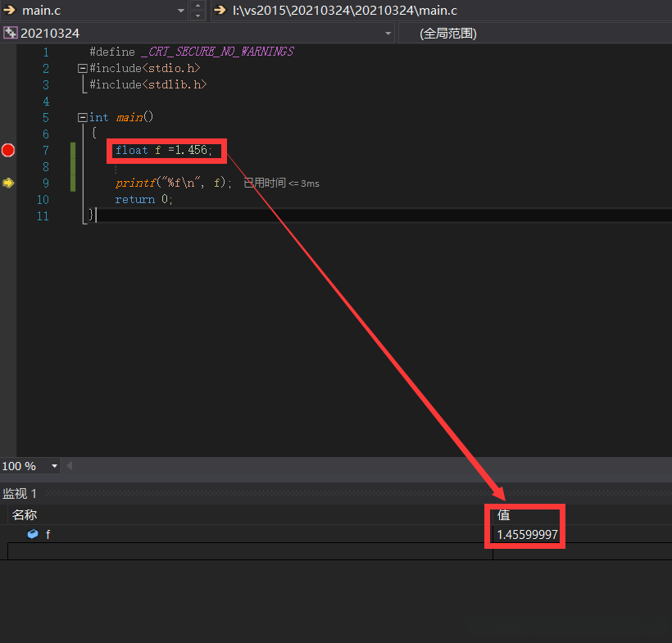Click the red breakpoint marker on line 7

(x=8, y=151)
